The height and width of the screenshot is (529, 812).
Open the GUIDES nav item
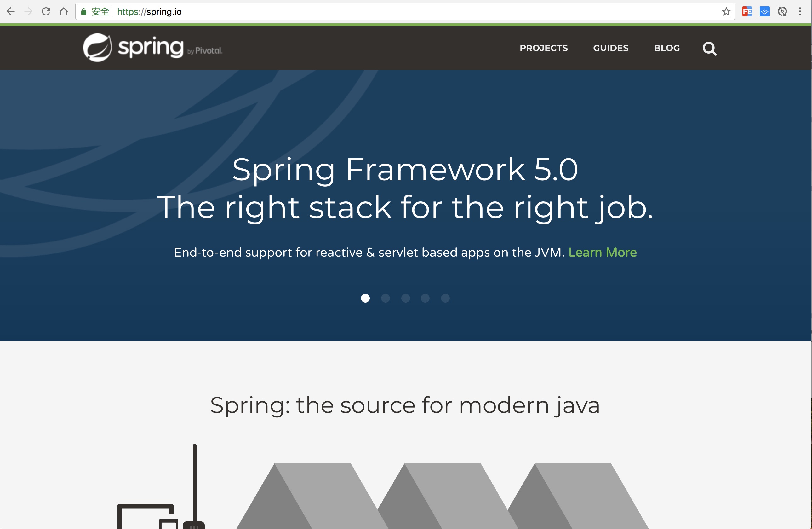click(x=611, y=48)
